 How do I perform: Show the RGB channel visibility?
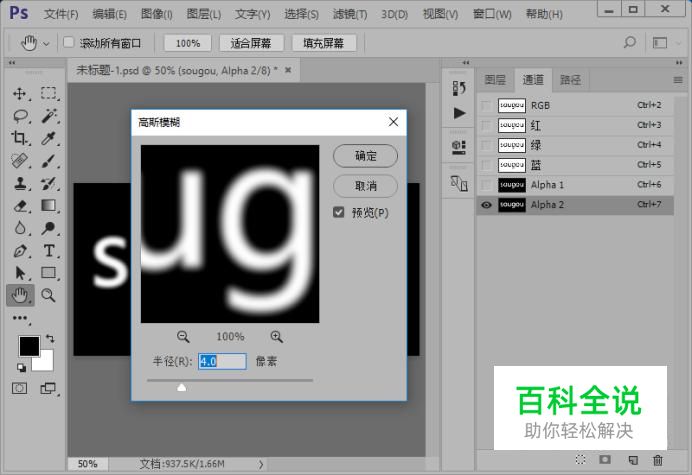(486, 106)
